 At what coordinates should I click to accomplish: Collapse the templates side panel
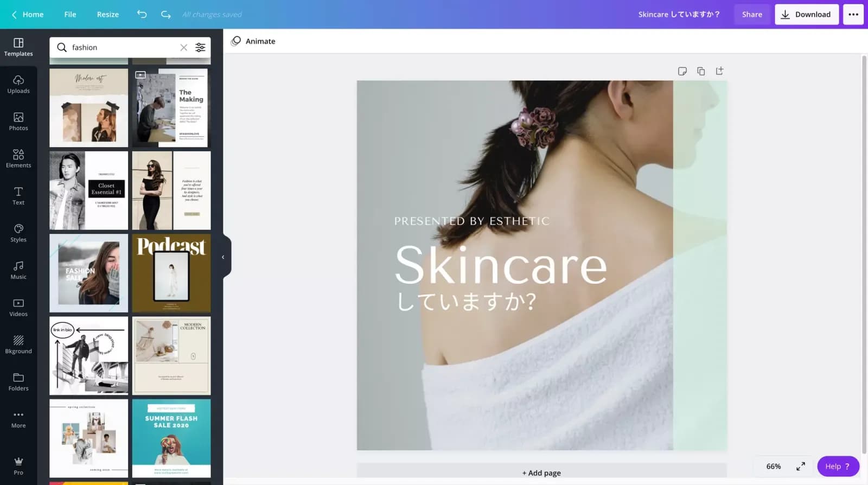[223, 257]
